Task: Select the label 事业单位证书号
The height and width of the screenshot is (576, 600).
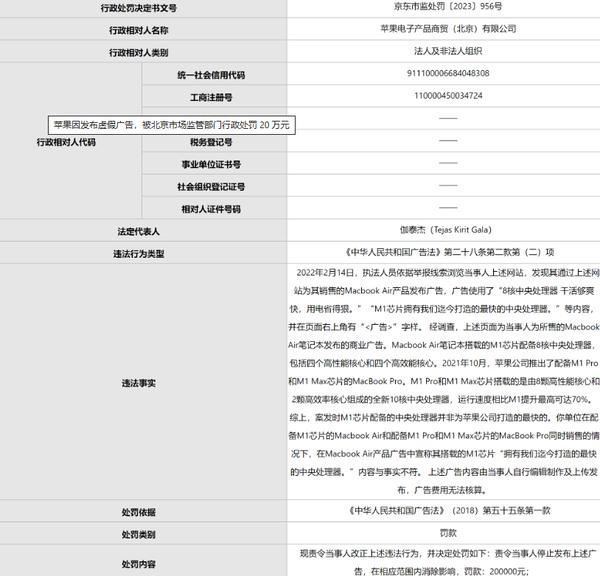Action: 211,165
